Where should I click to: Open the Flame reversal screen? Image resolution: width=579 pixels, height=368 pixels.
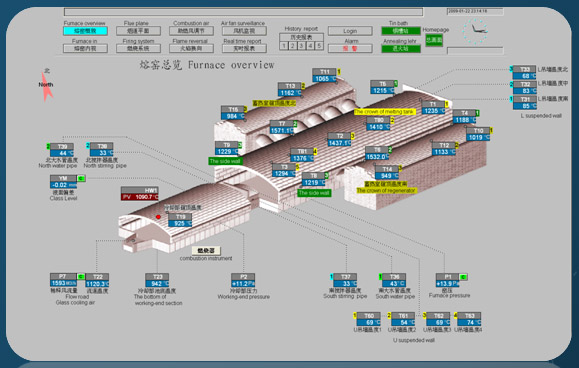(191, 48)
